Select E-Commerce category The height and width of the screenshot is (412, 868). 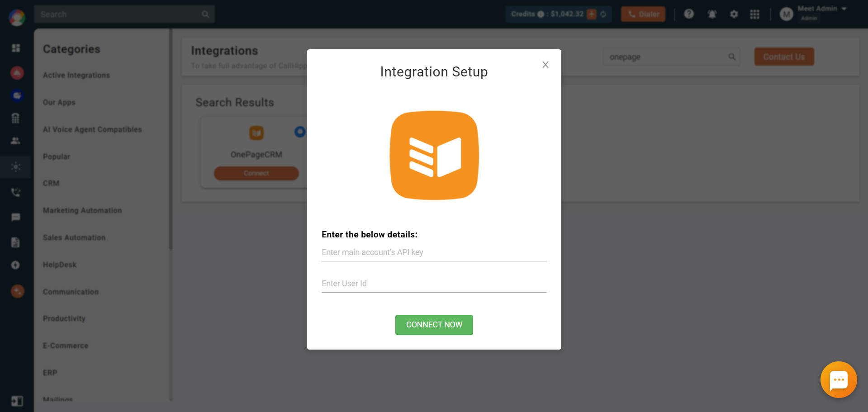[66, 346]
